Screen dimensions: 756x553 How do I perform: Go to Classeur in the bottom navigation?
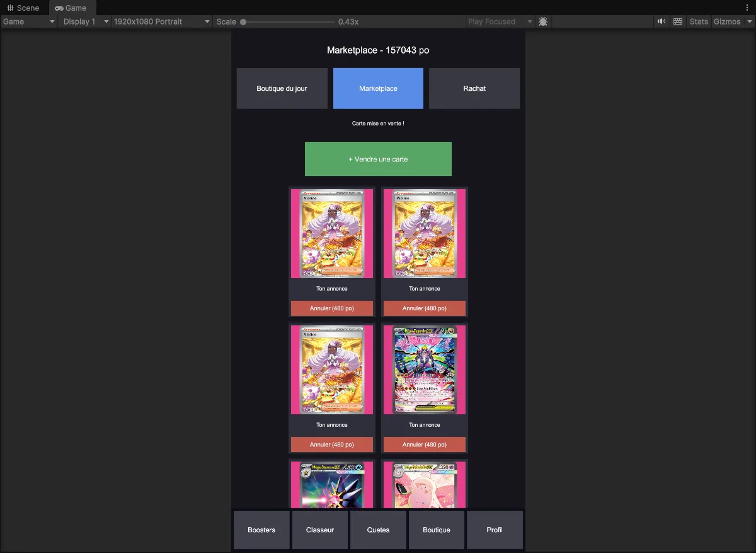[x=320, y=530]
